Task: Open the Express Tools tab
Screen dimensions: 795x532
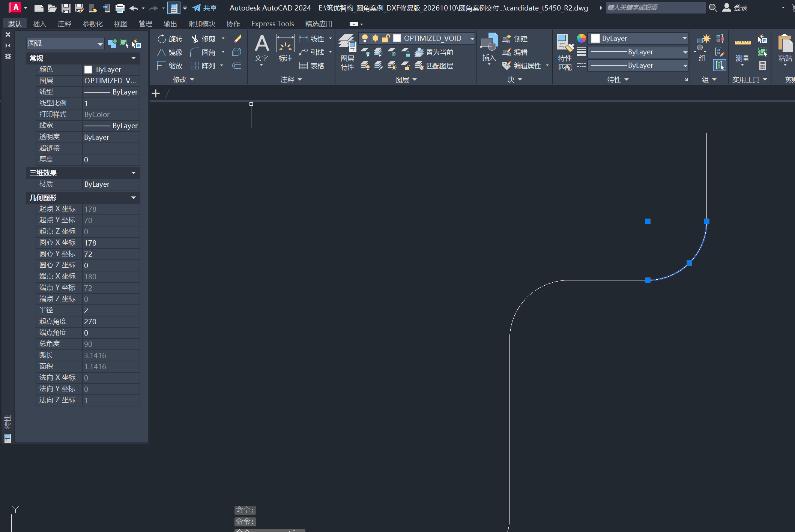Action: 273,24
